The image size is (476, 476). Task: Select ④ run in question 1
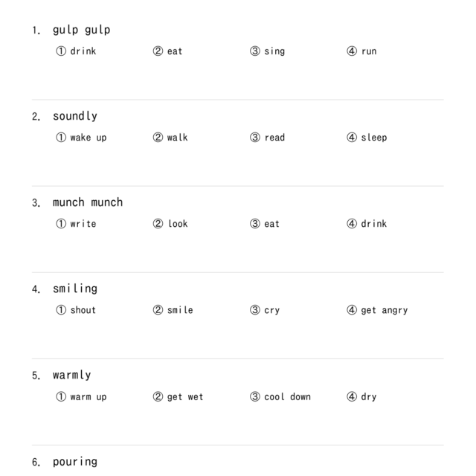(361, 51)
